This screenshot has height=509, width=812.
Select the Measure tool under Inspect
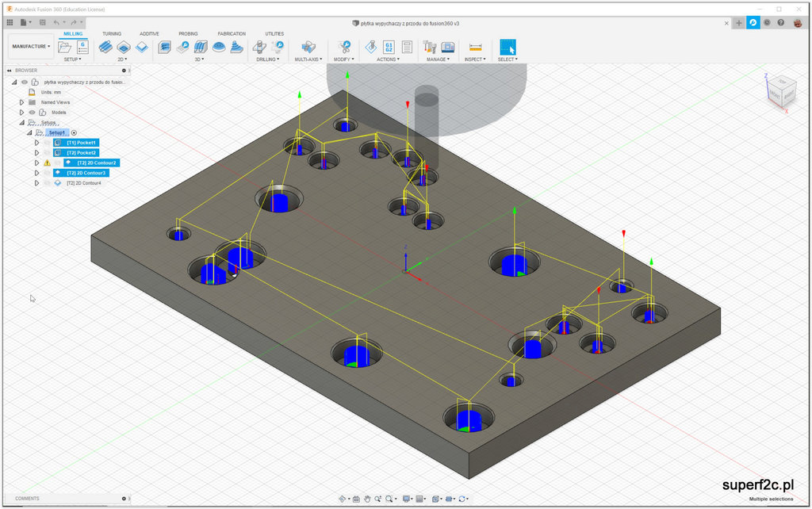(475, 48)
